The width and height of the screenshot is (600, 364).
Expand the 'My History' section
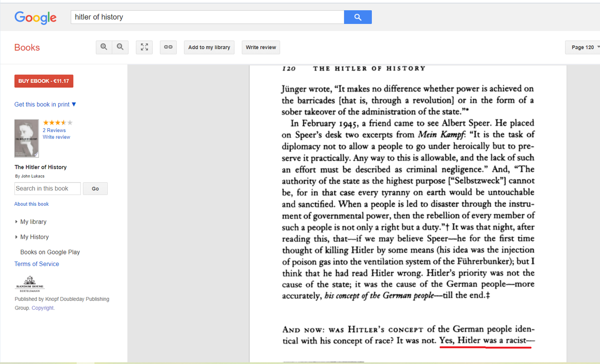click(x=32, y=237)
